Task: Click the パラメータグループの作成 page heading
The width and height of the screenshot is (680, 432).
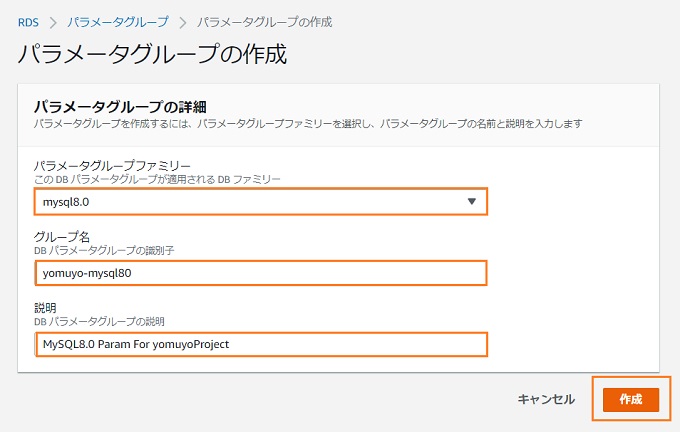Action: tap(152, 54)
